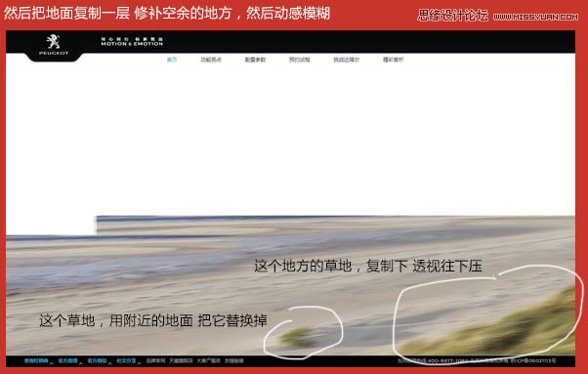The height and width of the screenshot is (374, 588).
Task: Open the 首页 navigation tab
Action: [x=172, y=60]
